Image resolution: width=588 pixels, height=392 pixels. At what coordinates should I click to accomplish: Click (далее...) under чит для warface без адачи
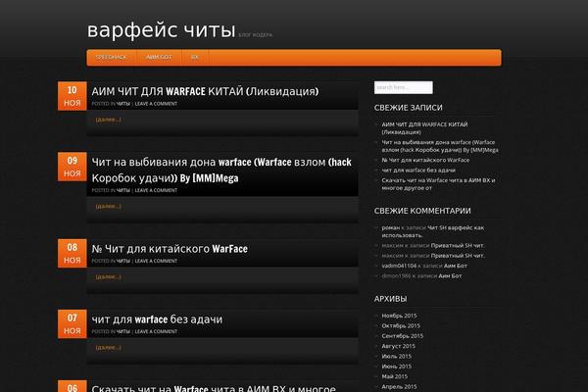[109, 347]
